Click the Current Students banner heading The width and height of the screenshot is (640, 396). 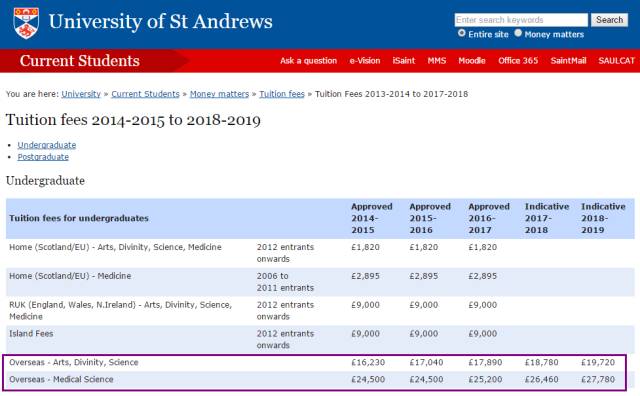point(80,61)
